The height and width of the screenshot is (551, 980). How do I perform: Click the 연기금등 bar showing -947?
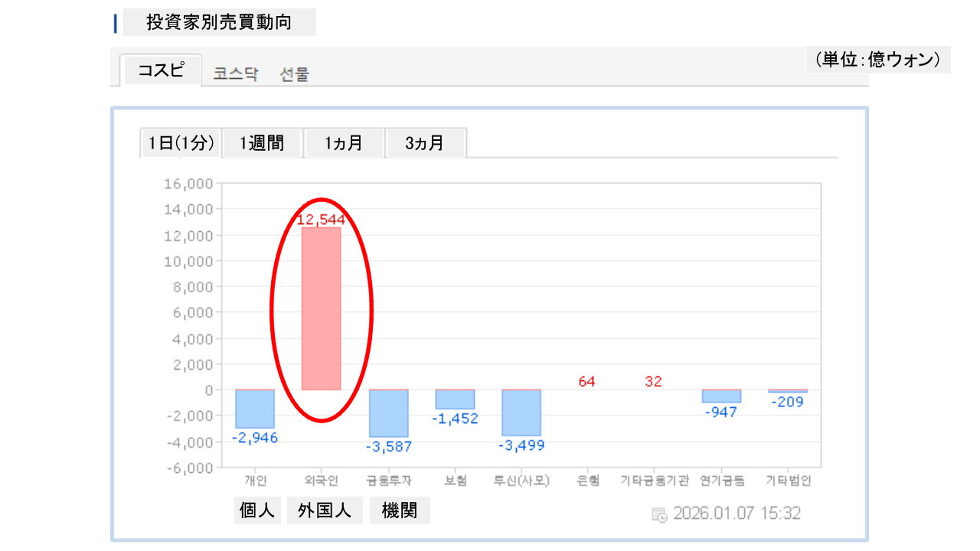coord(721,396)
